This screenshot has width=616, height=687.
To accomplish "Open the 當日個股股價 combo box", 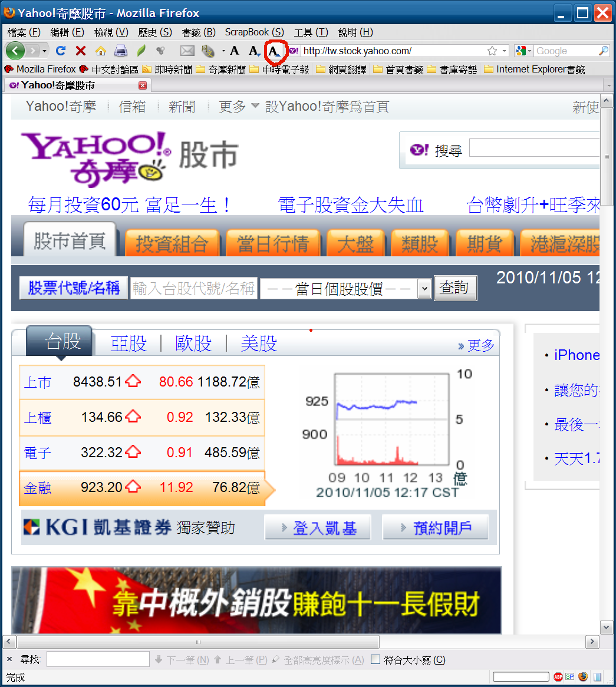I will click(x=346, y=289).
